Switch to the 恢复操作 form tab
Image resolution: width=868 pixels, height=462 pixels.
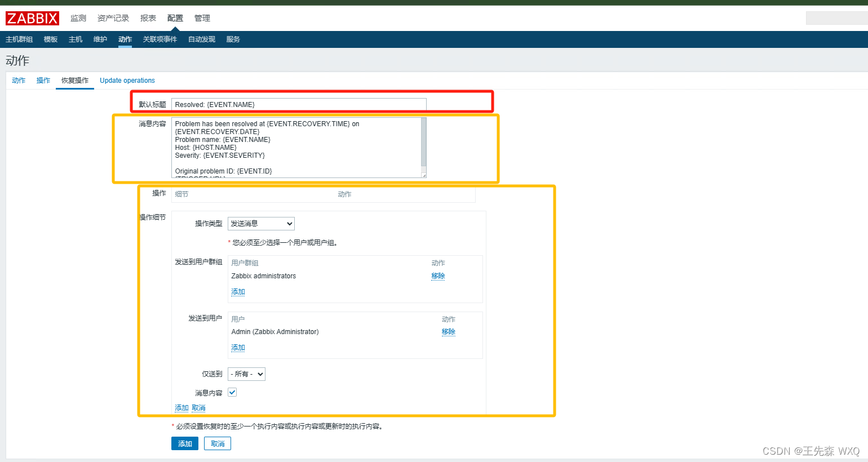tap(75, 81)
